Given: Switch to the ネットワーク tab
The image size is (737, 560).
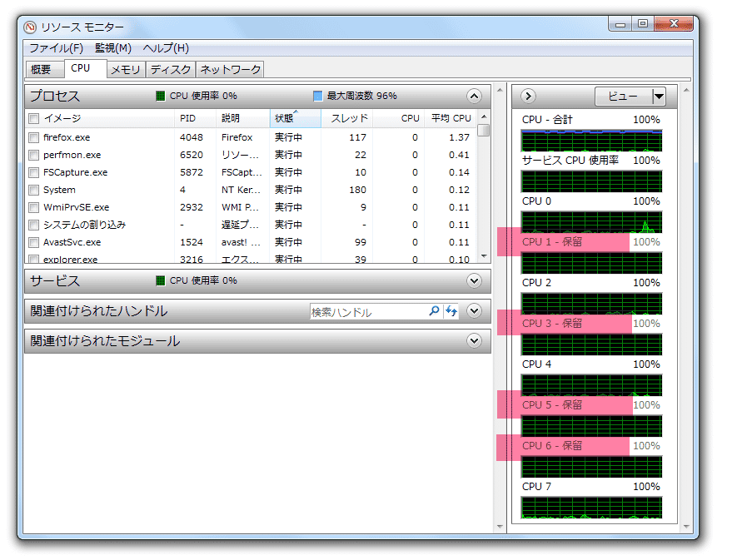Looking at the screenshot, I should point(230,70).
